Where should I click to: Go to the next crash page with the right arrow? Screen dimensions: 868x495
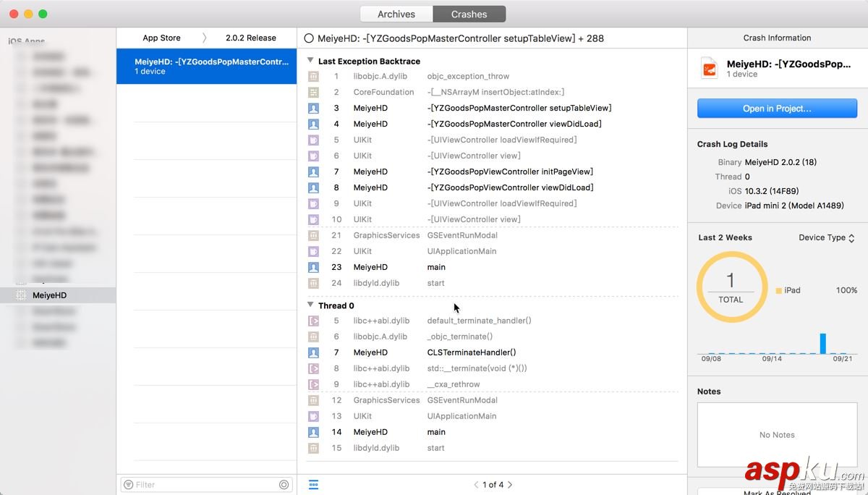coord(509,485)
